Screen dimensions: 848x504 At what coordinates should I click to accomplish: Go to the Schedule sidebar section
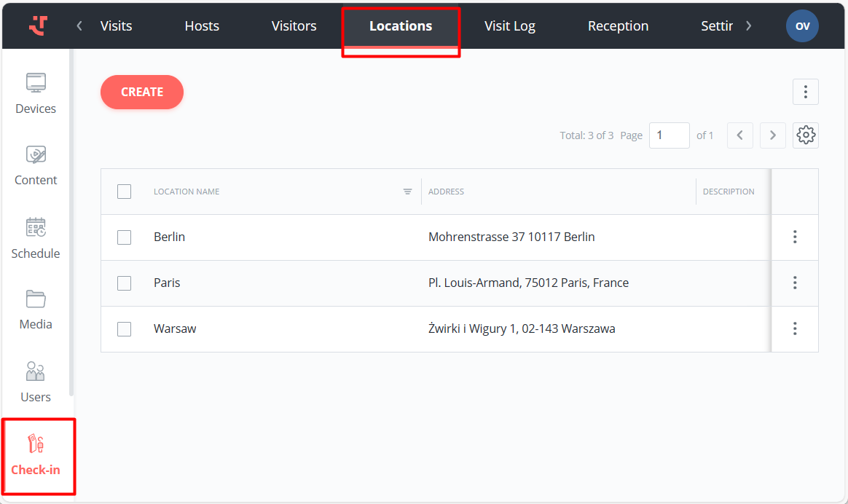36,238
